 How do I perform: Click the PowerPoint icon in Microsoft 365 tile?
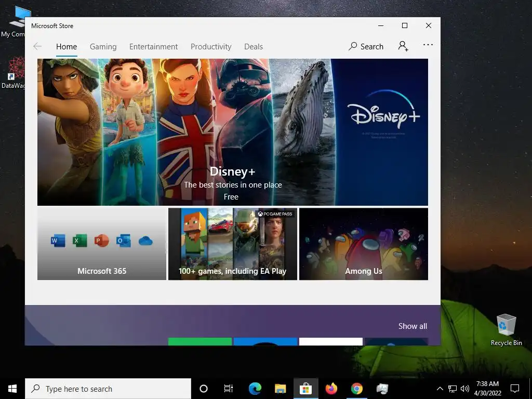(101, 241)
